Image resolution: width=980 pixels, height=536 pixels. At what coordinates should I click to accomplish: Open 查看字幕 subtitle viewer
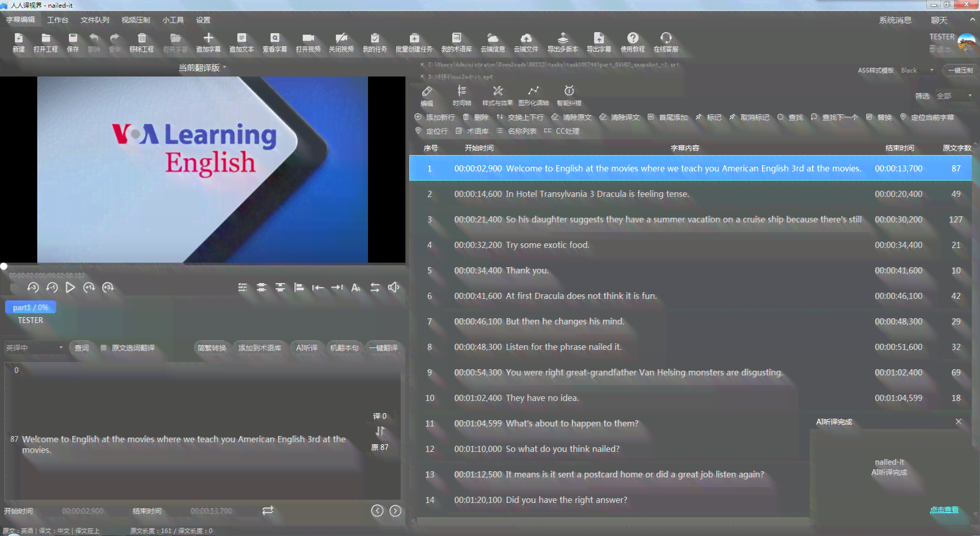click(275, 42)
